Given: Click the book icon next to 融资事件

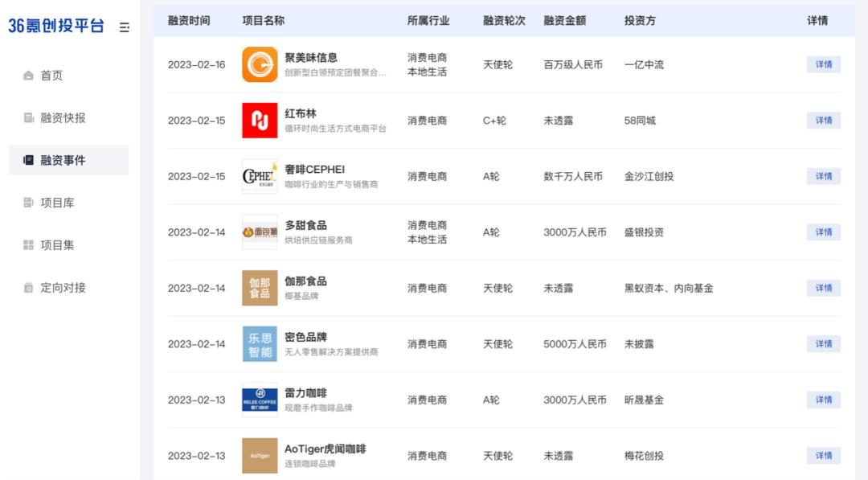Looking at the screenshot, I should click(28, 160).
